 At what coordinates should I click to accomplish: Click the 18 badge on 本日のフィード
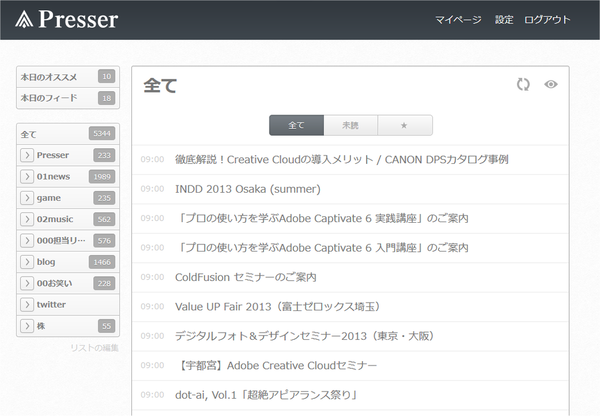[106, 98]
